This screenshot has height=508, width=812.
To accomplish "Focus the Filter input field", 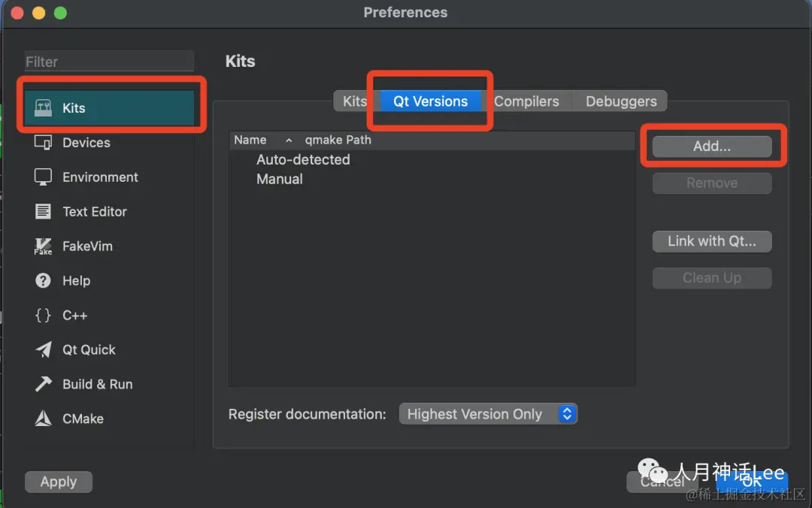I will tap(109, 62).
